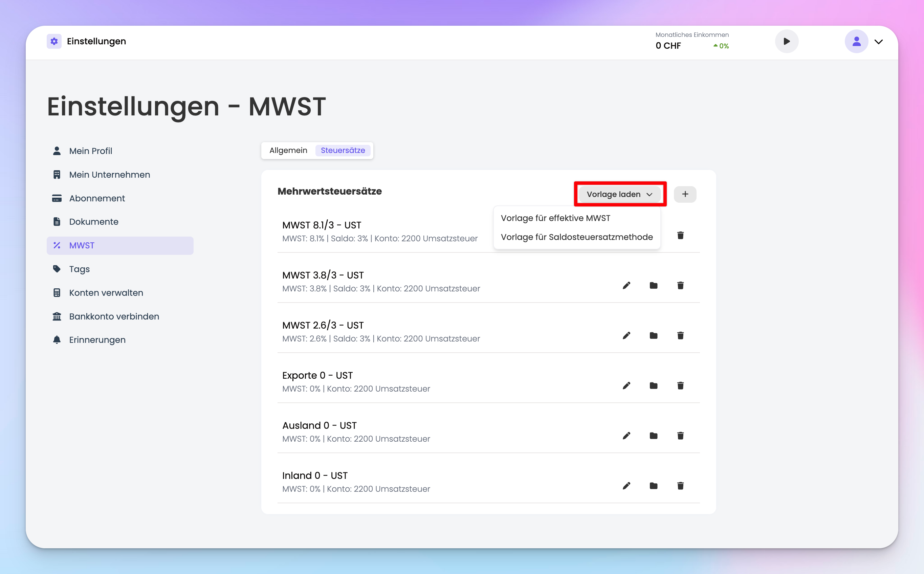Delete the MWST 8.1/3 - UST rate
The height and width of the screenshot is (574, 924).
(680, 235)
